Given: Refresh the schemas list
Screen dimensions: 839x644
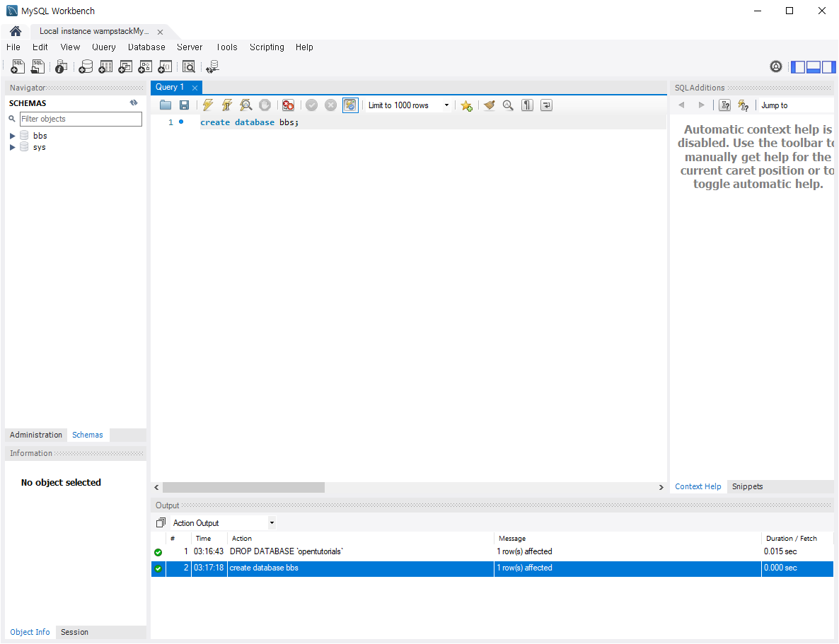Looking at the screenshot, I should click(134, 103).
